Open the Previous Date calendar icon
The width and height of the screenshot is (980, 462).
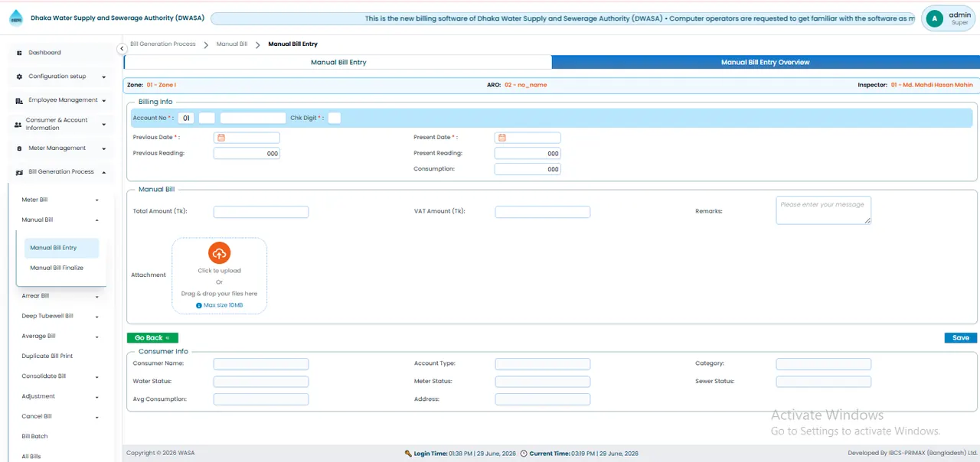point(221,138)
